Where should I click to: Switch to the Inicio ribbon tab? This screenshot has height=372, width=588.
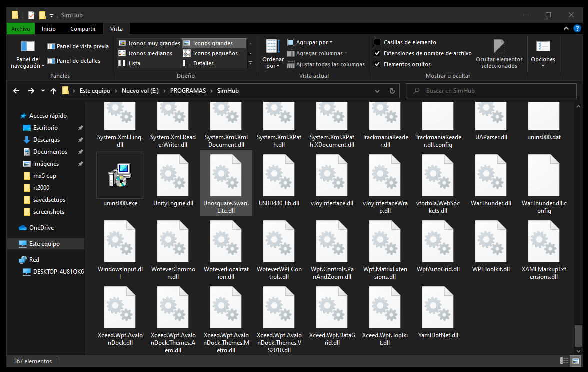[x=49, y=29]
